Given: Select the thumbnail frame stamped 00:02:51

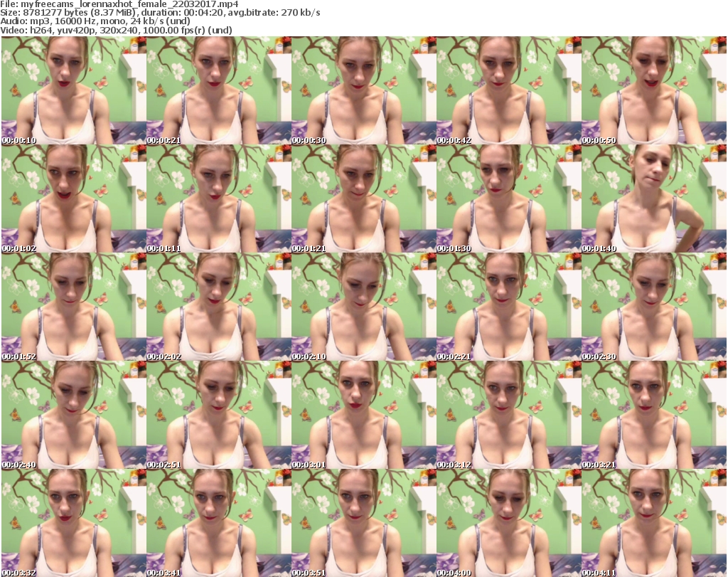Looking at the screenshot, I should (x=219, y=415).
